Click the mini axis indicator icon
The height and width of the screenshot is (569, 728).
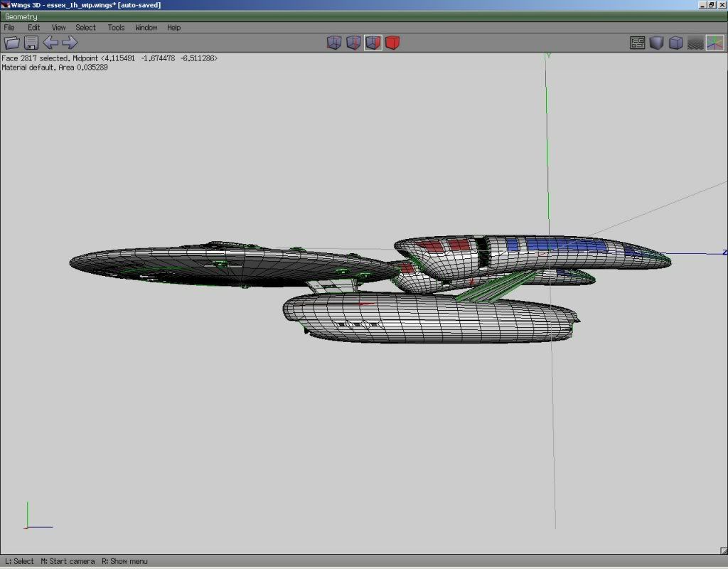(x=38, y=516)
